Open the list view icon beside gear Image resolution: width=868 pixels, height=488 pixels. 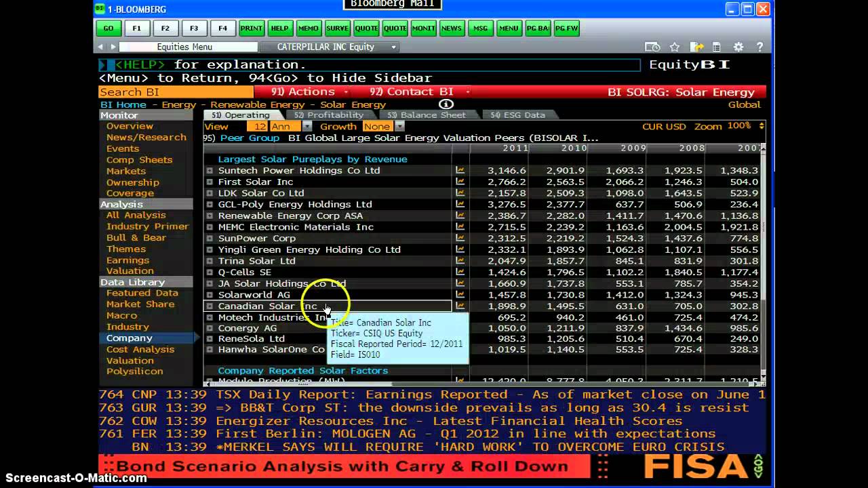coord(717,47)
